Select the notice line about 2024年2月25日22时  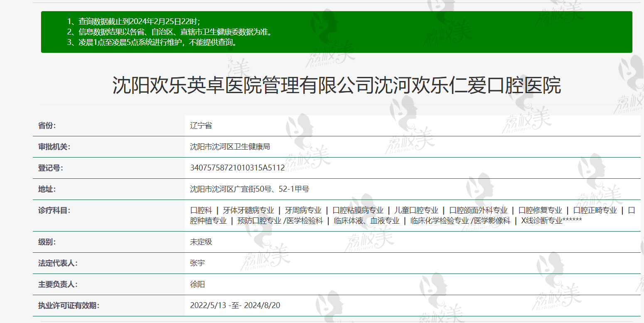pos(133,22)
